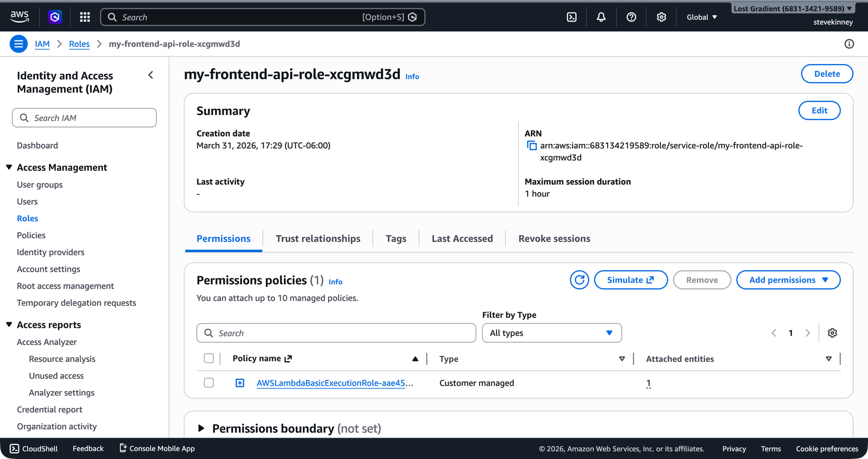Switch to the Trust relationships tab
The width and height of the screenshot is (868, 459).
point(318,239)
